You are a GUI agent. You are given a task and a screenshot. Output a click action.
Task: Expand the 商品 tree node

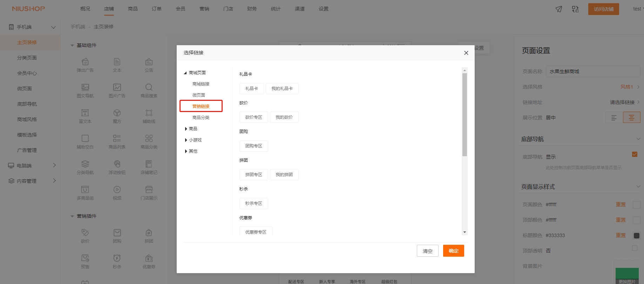(x=186, y=129)
